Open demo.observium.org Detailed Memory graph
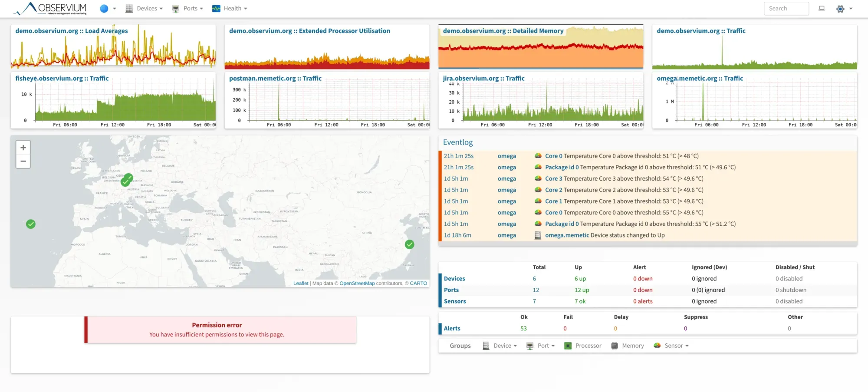 pos(541,46)
